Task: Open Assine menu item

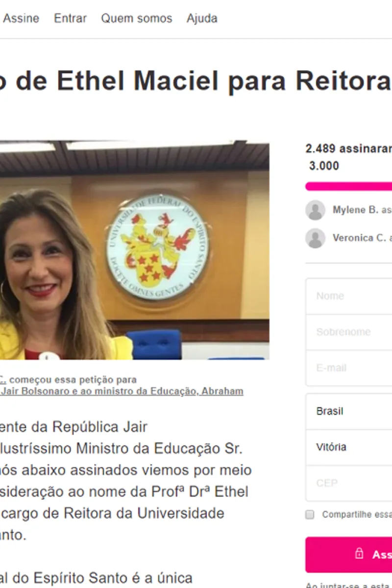Action: coord(21,19)
